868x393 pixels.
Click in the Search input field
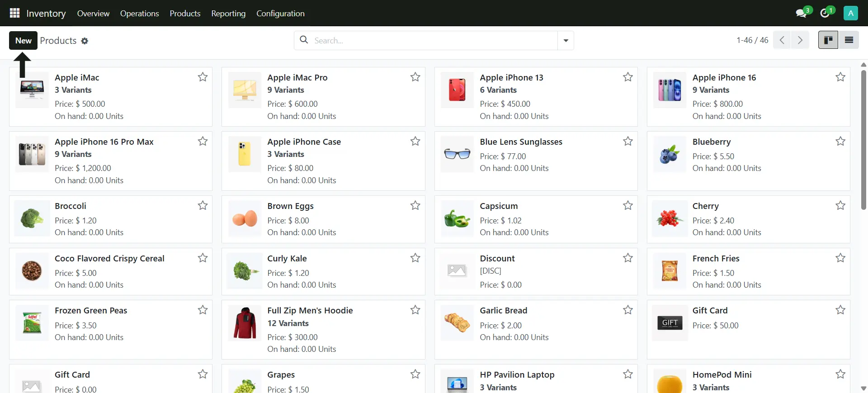(434, 41)
